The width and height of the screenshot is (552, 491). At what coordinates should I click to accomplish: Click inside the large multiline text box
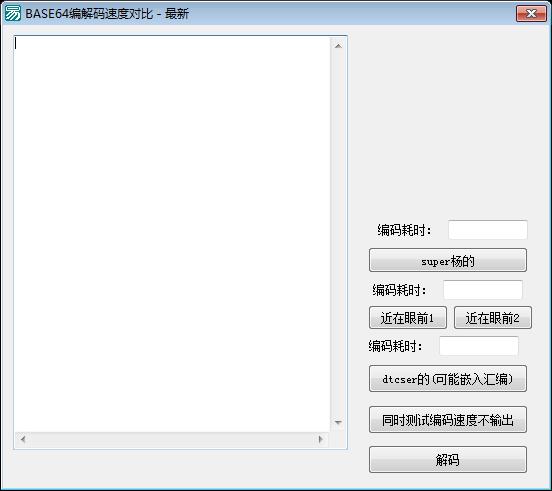point(172,234)
